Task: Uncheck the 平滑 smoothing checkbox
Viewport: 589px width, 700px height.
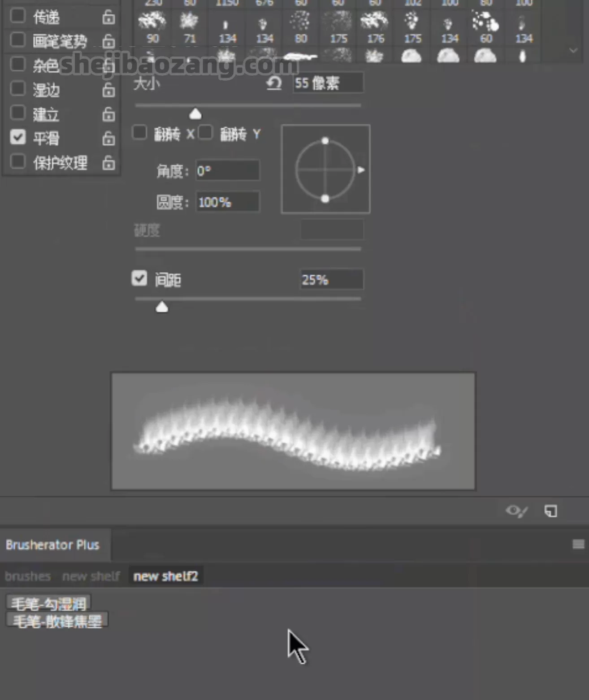Action: pyautogui.click(x=18, y=137)
